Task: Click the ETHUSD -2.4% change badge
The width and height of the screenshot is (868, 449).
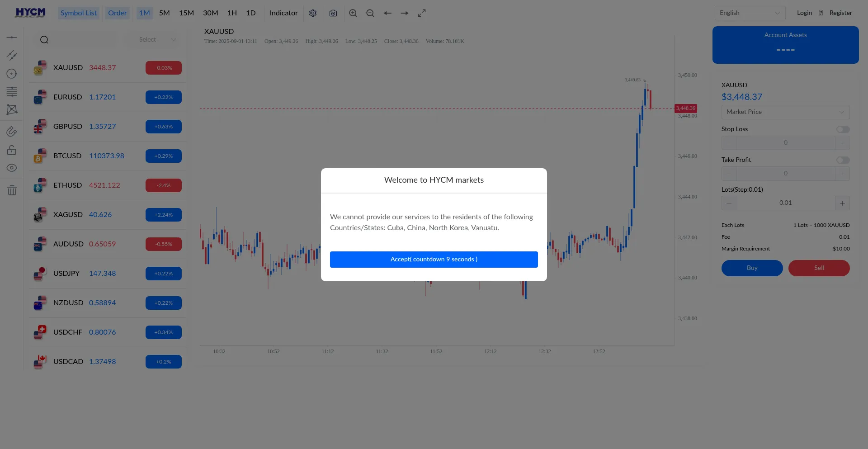Action: point(164,185)
